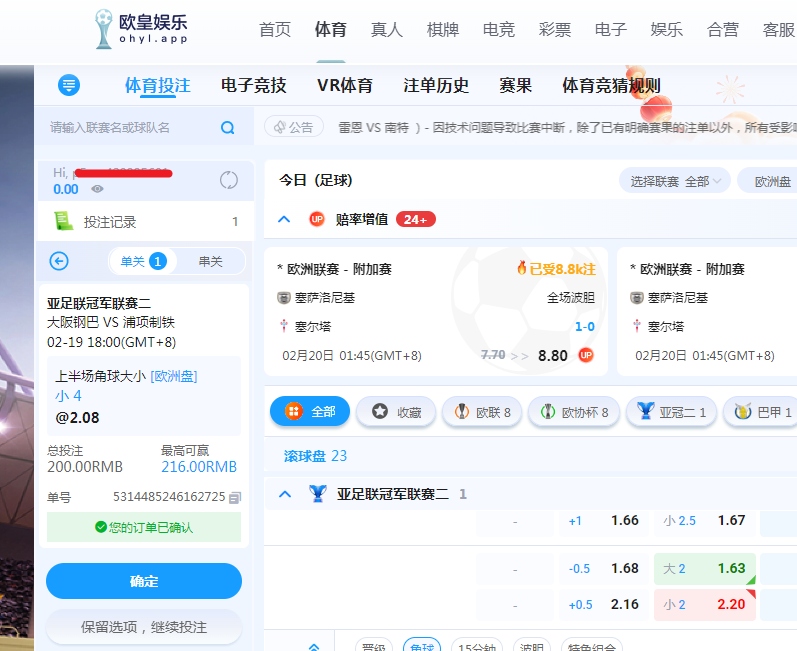Open the 投注记录 bet records
The height and width of the screenshot is (651, 797).
coord(110,222)
